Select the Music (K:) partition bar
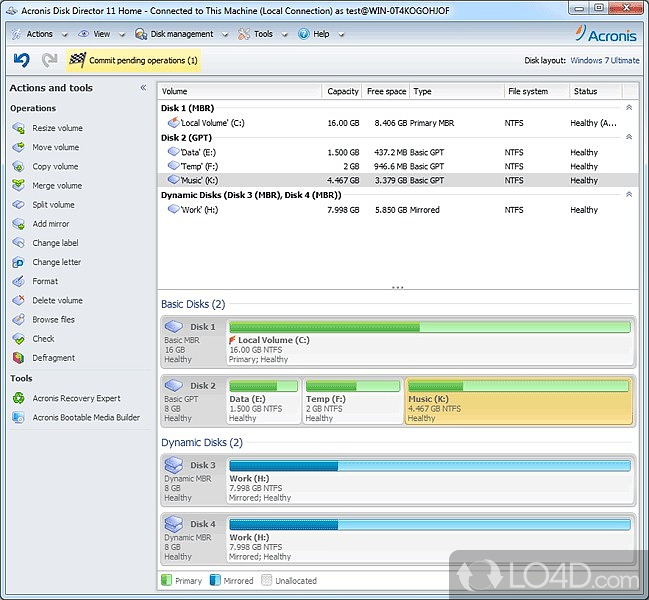649x600 pixels. (518, 400)
